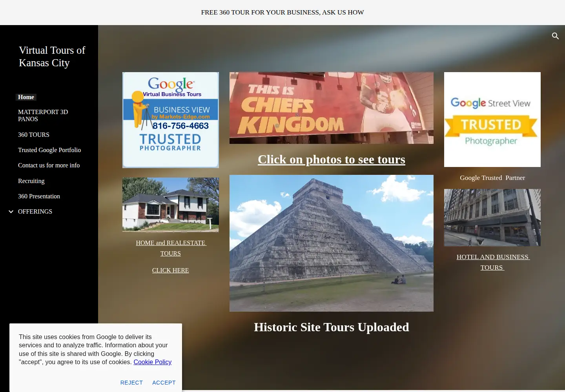Accept the cookie notice
The width and height of the screenshot is (565, 392).
click(x=164, y=383)
